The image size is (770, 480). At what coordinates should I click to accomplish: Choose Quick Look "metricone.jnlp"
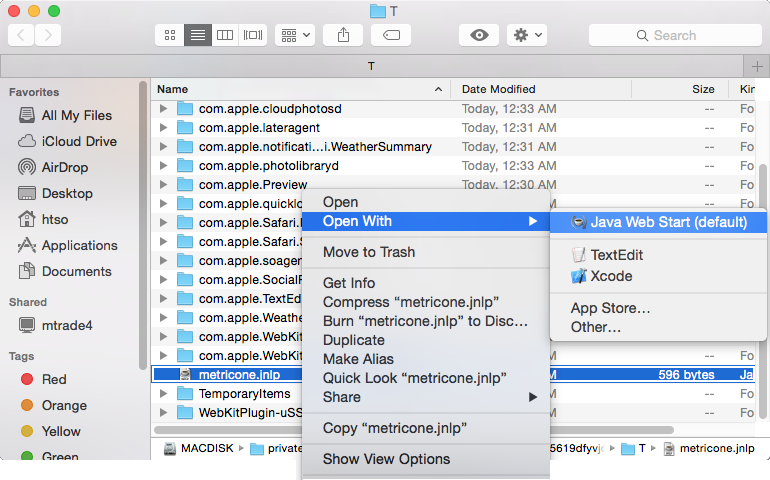[426, 378]
